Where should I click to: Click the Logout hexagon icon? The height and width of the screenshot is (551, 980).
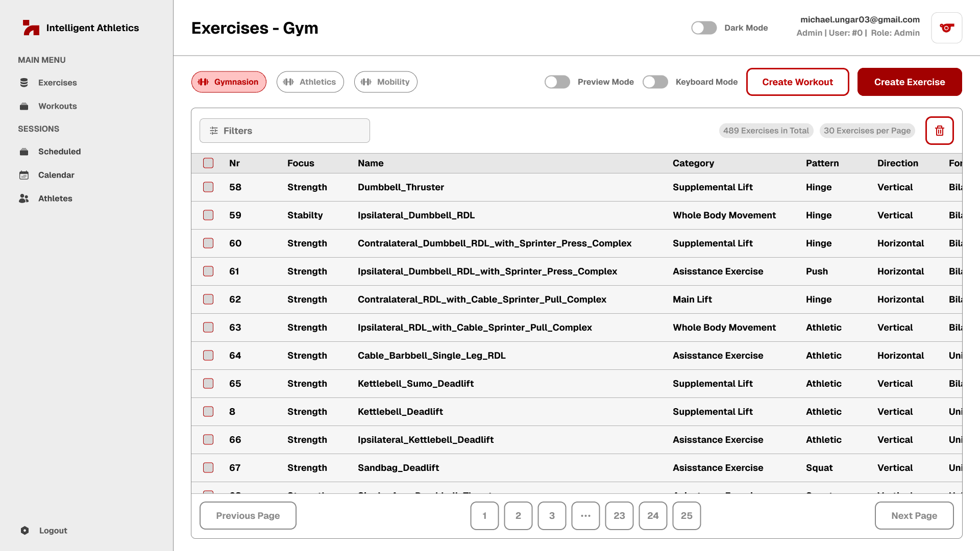[x=24, y=531]
